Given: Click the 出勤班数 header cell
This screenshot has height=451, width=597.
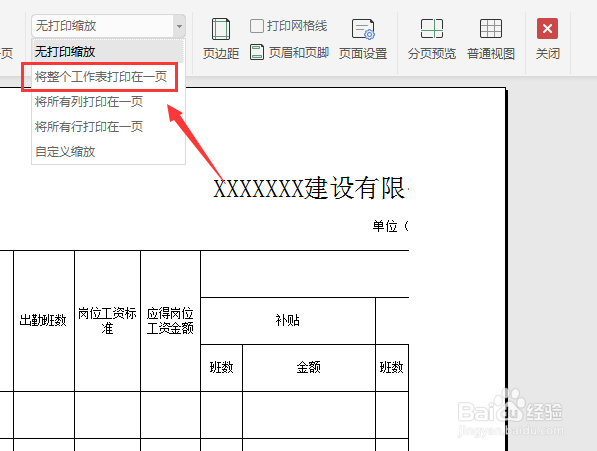Looking at the screenshot, I should click(x=44, y=321).
